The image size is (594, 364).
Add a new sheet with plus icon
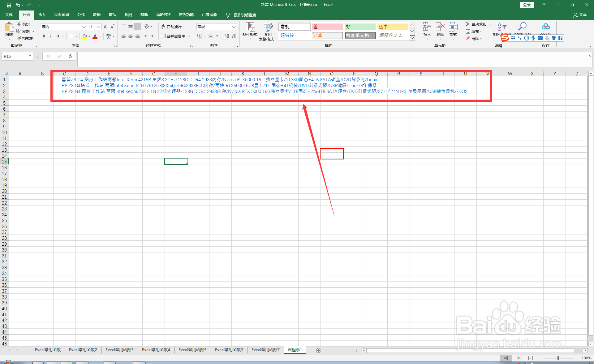[x=319, y=350]
